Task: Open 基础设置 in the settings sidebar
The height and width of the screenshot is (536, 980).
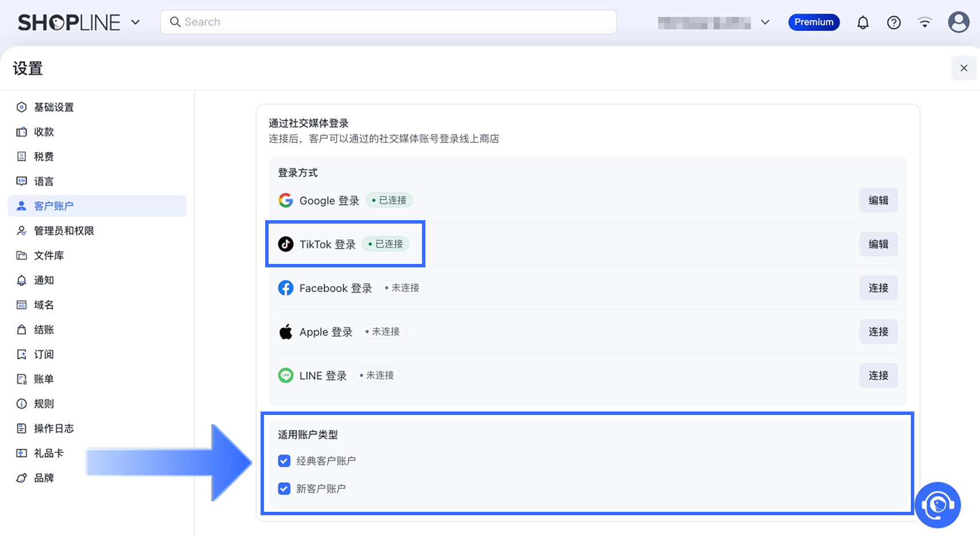Action: coord(54,107)
